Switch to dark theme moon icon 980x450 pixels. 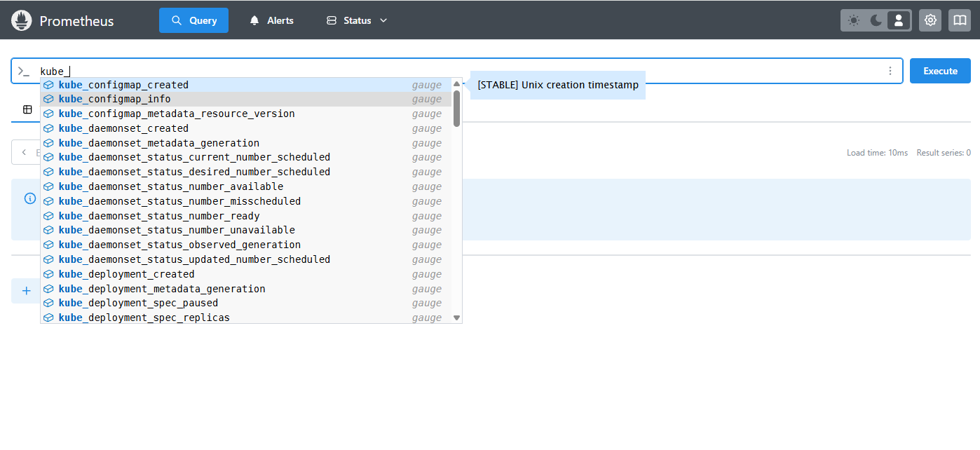coord(876,20)
